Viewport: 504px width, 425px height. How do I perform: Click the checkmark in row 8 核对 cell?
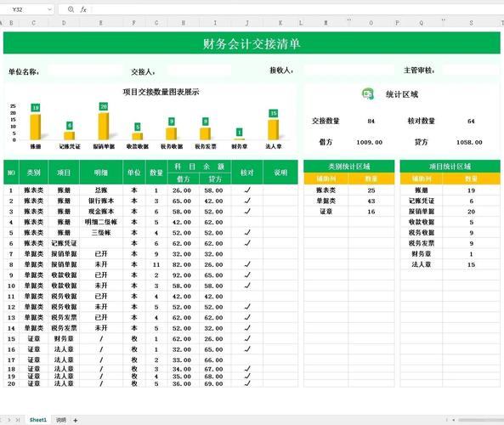pos(247,264)
